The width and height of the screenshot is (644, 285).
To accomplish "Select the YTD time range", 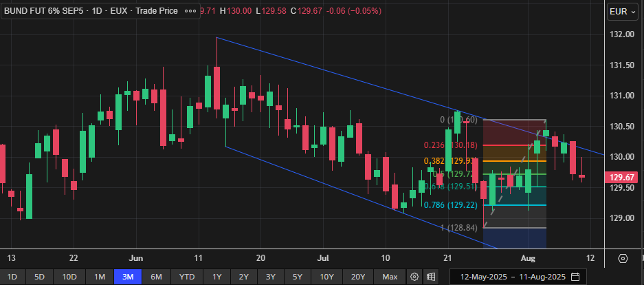I will 186,277.
